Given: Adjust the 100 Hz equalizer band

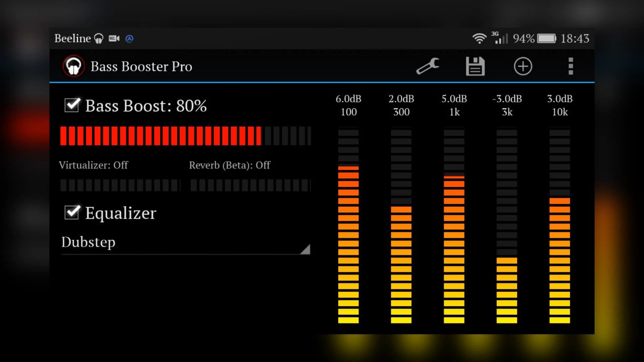Looking at the screenshot, I should point(349,226).
